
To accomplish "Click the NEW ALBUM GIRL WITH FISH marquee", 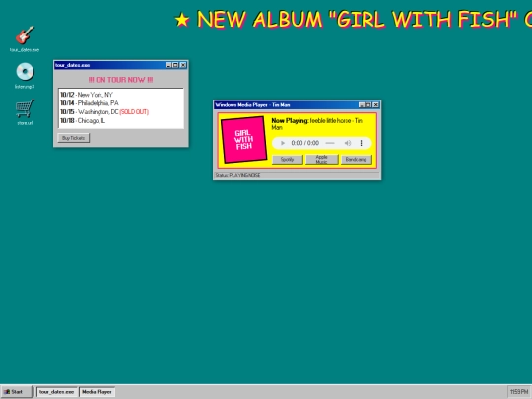I will click(353, 20).
